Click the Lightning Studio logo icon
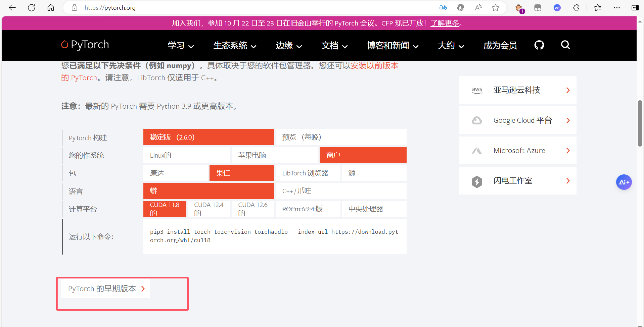 tap(477, 181)
